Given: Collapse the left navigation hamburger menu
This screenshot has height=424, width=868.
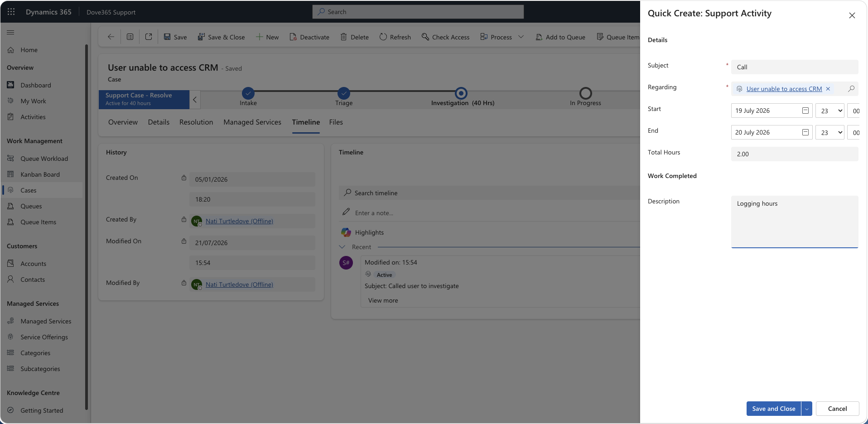Looking at the screenshot, I should point(10,32).
